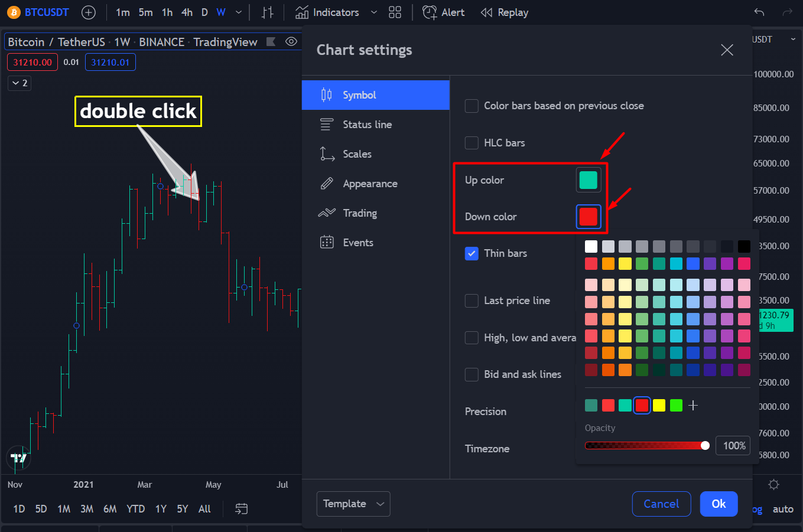Open the layout grid selector icon
Viewport: 803px width, 532px height.
395,12
